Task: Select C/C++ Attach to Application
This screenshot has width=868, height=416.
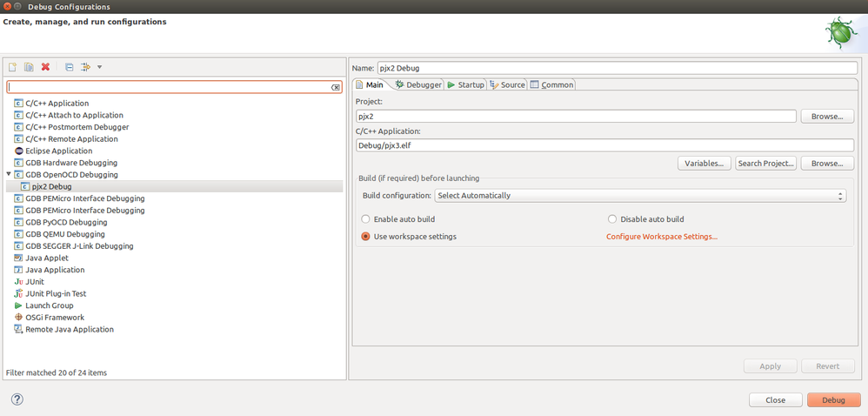Action: coord(74,115)
